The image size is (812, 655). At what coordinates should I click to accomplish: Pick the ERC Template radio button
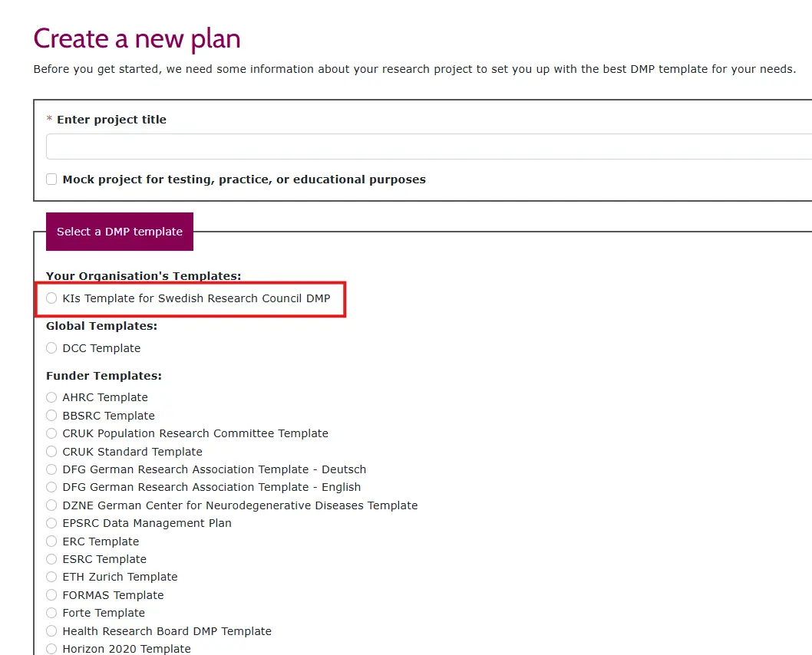tap(51, 541)
